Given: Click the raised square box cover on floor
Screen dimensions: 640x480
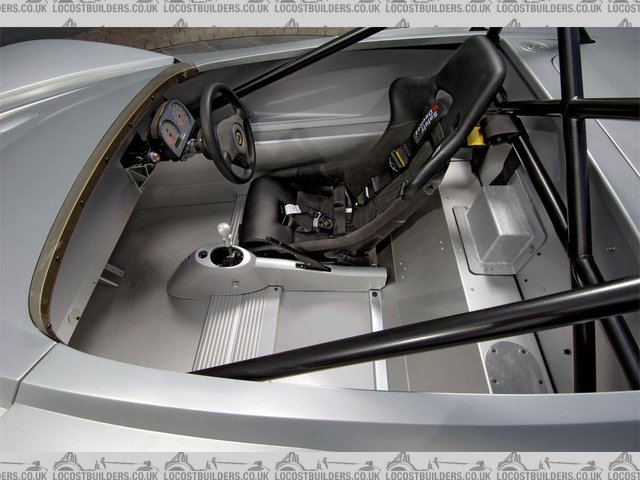Looking at the screenshot, I should [x=498, y=224].
